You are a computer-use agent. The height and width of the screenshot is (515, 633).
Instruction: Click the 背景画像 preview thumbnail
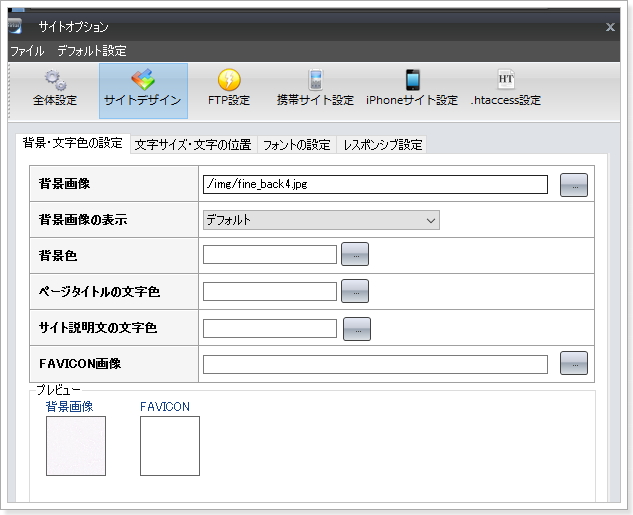click(76, 446)
